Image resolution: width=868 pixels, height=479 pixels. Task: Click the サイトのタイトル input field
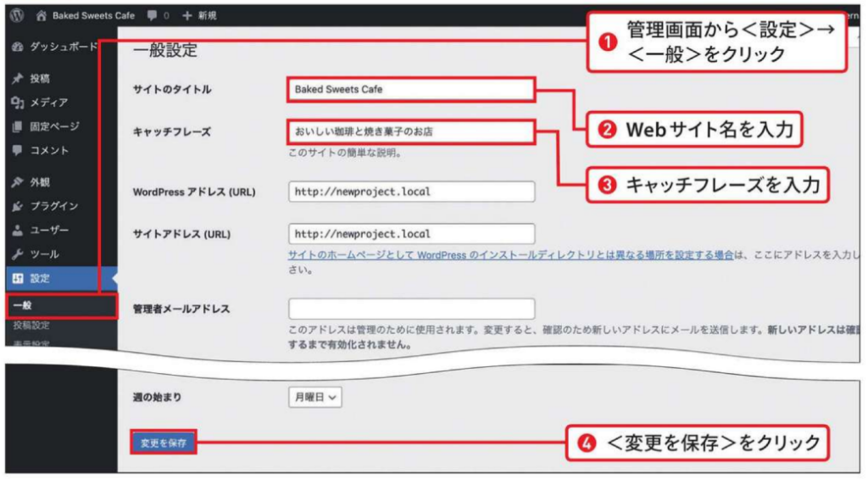[x=411, y=88]
